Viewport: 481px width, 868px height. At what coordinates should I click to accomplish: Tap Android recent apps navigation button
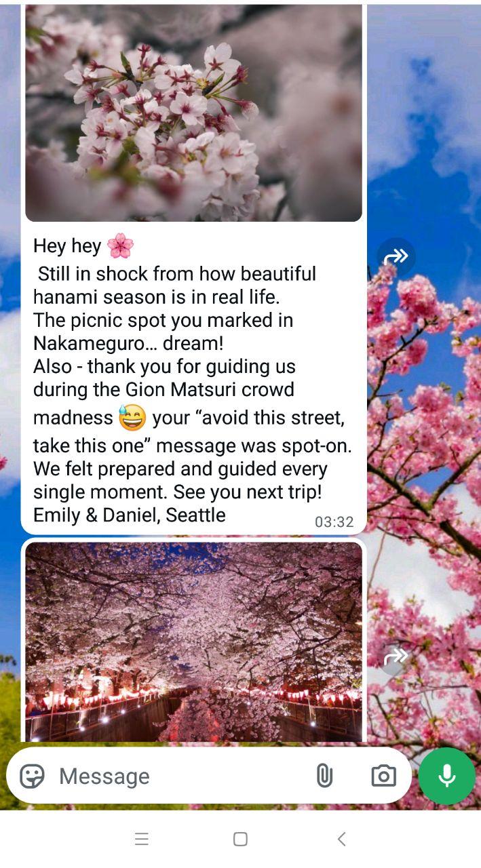click(x=142, y=839)
